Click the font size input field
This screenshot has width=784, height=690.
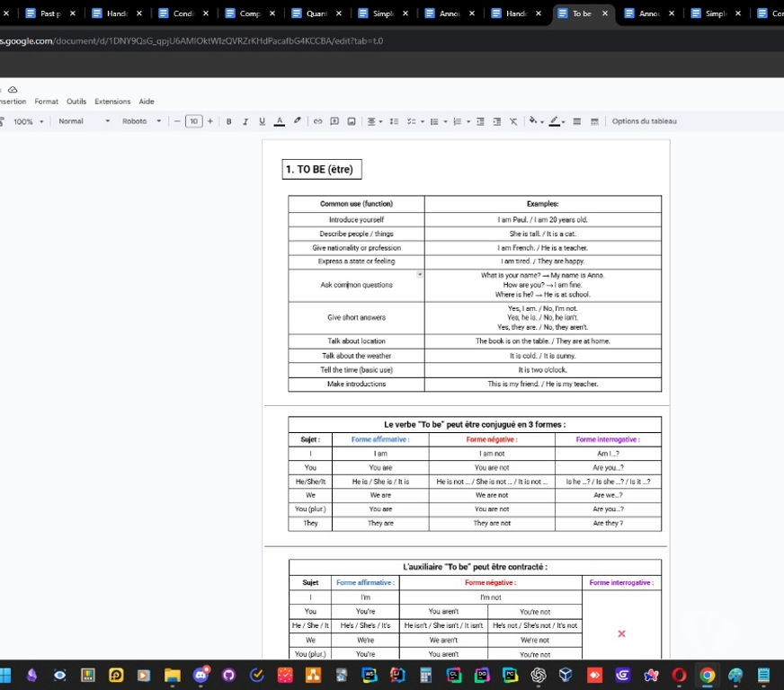click(x=193, y=121)
